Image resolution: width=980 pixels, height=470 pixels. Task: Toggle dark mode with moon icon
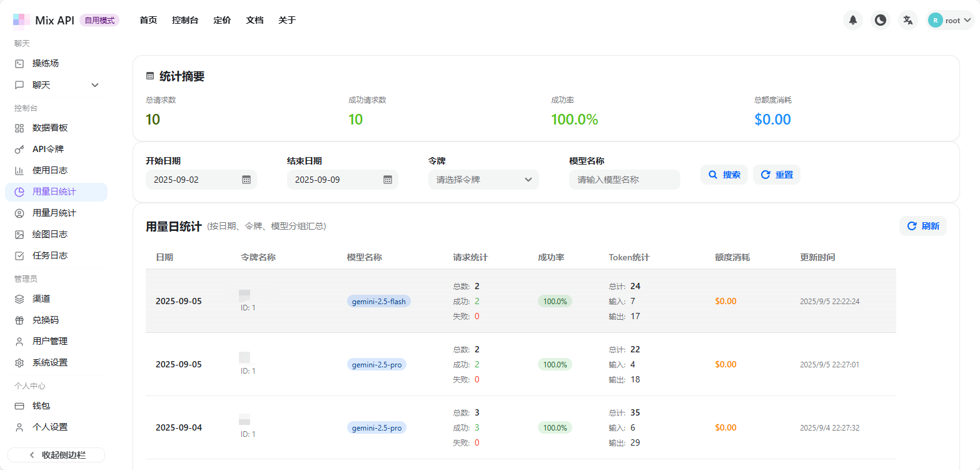point(880,20)
